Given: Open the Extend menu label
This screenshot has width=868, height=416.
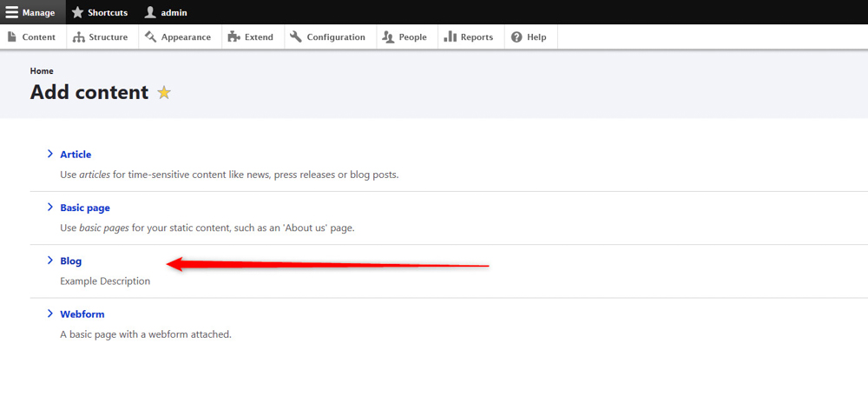Looking at the screenshot, I should tap(259, 37).
